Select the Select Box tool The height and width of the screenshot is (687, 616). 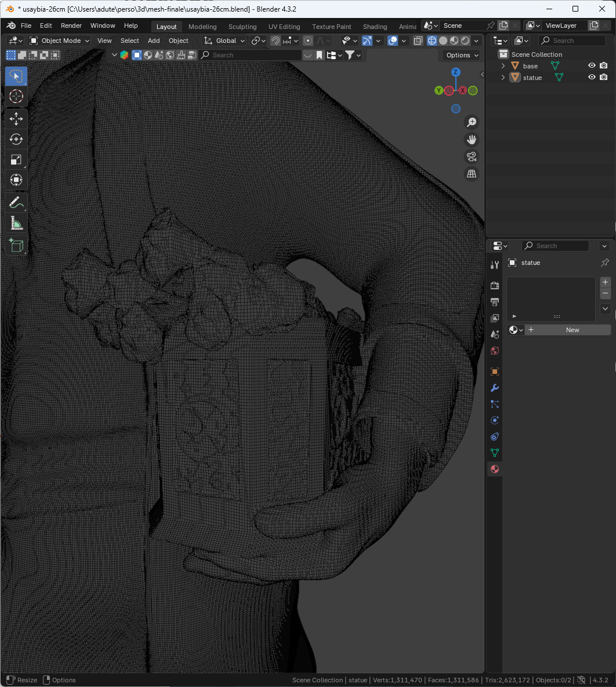(x=16, y=76)
